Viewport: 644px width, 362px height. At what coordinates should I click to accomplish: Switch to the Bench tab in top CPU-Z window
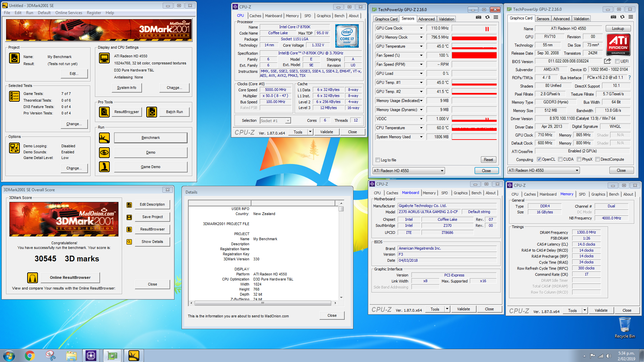click(339, 16)
